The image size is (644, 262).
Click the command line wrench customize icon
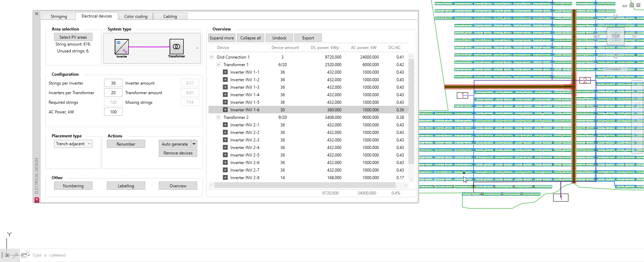point(15,255)
